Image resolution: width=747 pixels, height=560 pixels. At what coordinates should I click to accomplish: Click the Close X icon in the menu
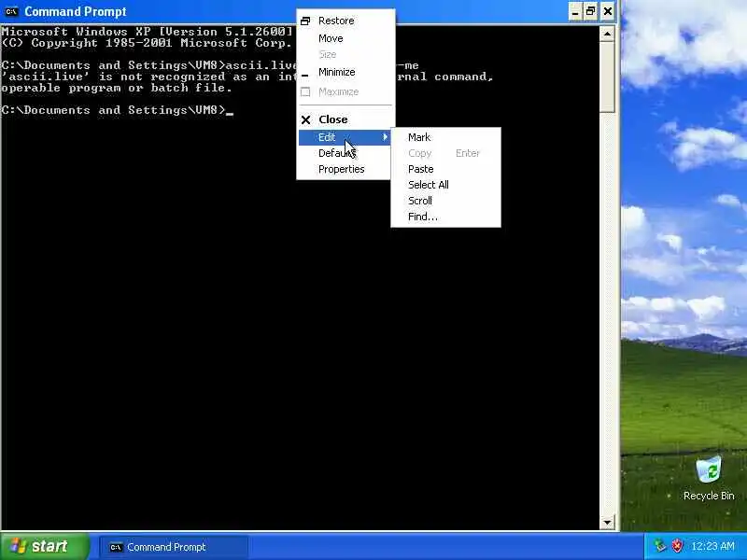pyautogui.click(x=306, y=120)
